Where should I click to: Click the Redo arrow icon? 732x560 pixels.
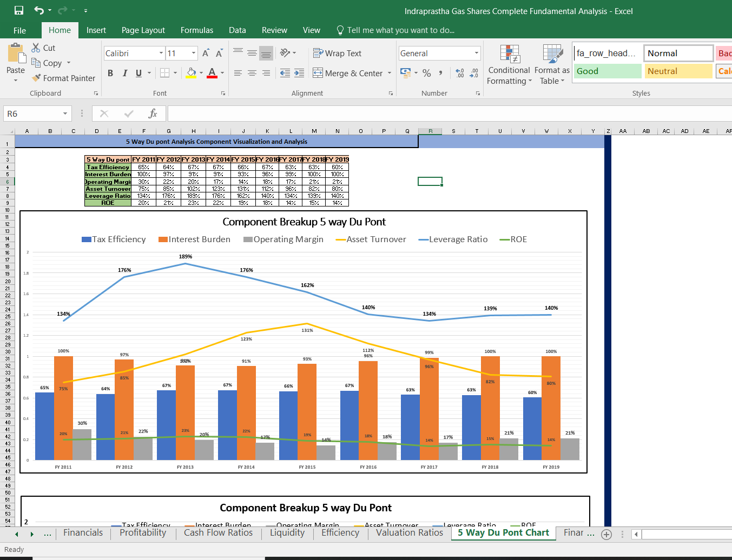pyautogui.click(x=62, y=10)
